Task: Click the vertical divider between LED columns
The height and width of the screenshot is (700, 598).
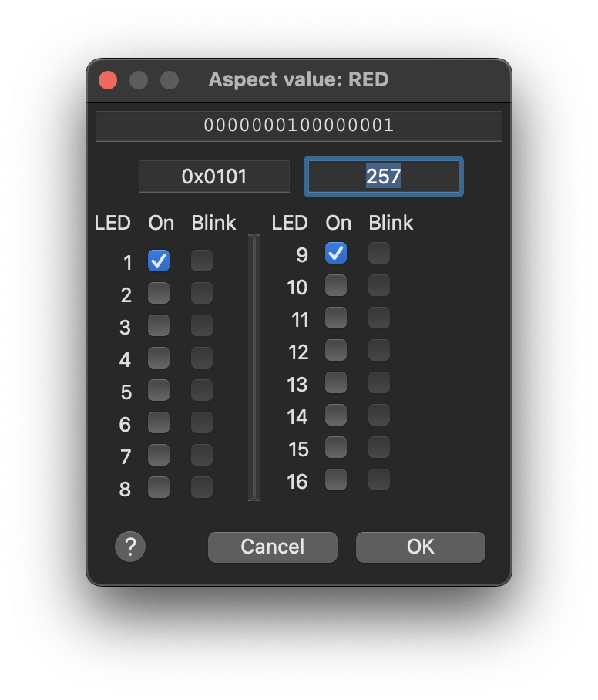Action: pos(254,368)
